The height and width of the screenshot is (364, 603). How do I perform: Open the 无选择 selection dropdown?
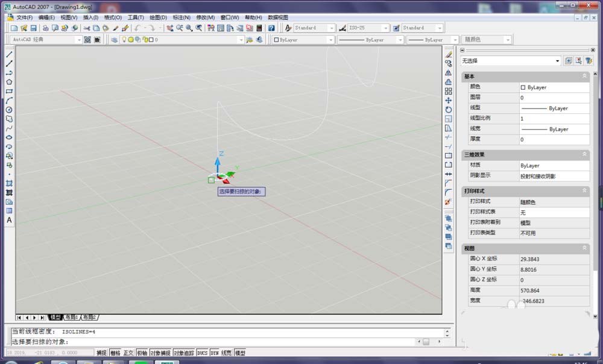[x=558, y=61]
